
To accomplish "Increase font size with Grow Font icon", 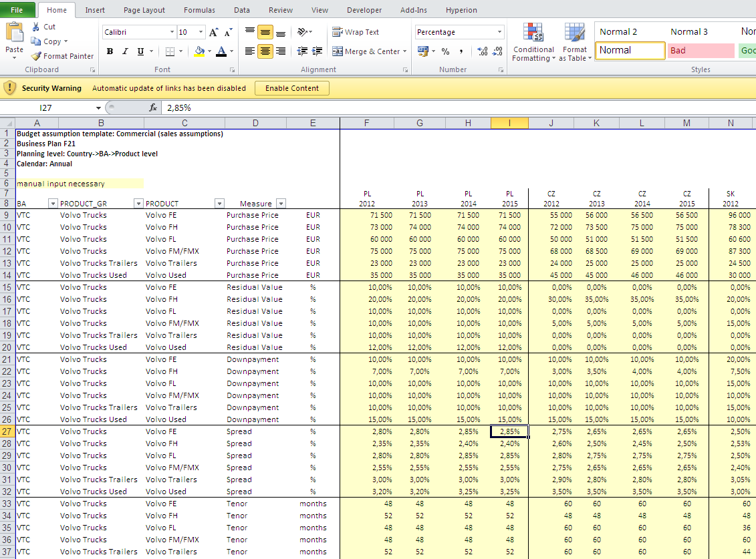I will tap(214, 32).
